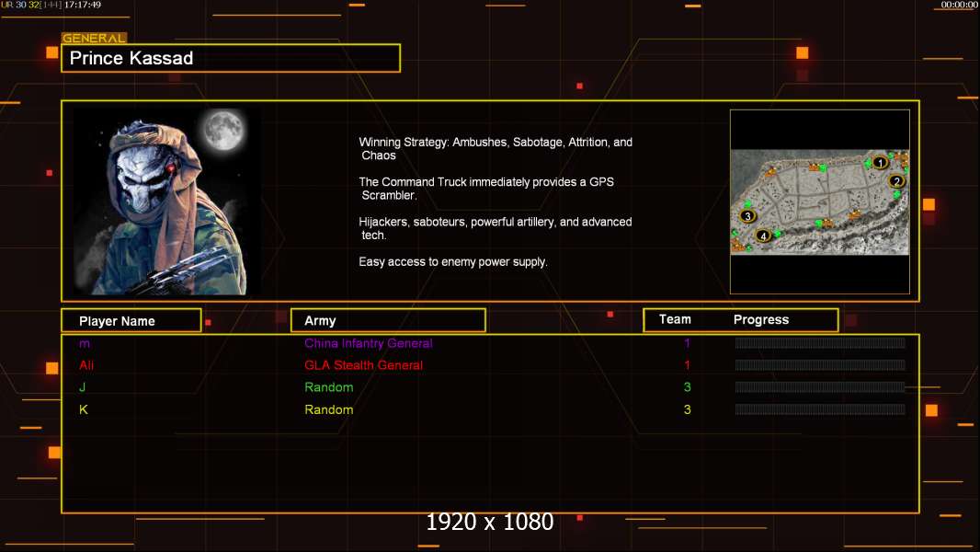Image resolution: width=980 pixels, height=552 pixels.
Task: Click start position marker 4 on minimap
Action: [762, 236]
